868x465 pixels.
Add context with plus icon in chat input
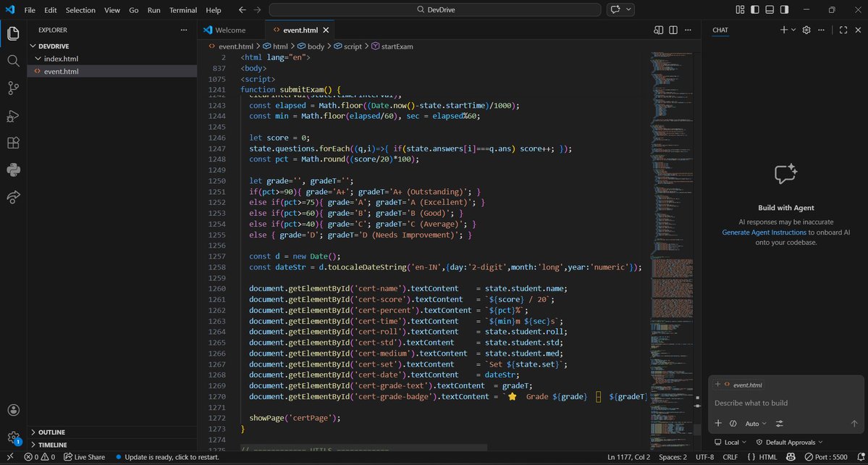click(718, 424)
